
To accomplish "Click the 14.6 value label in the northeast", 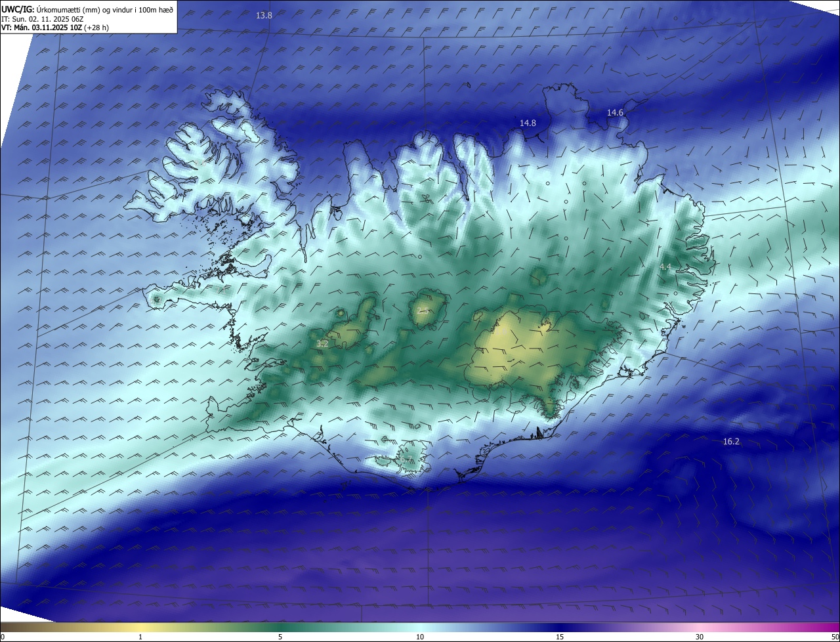I will pyautogui.click(x=615, y=113).
